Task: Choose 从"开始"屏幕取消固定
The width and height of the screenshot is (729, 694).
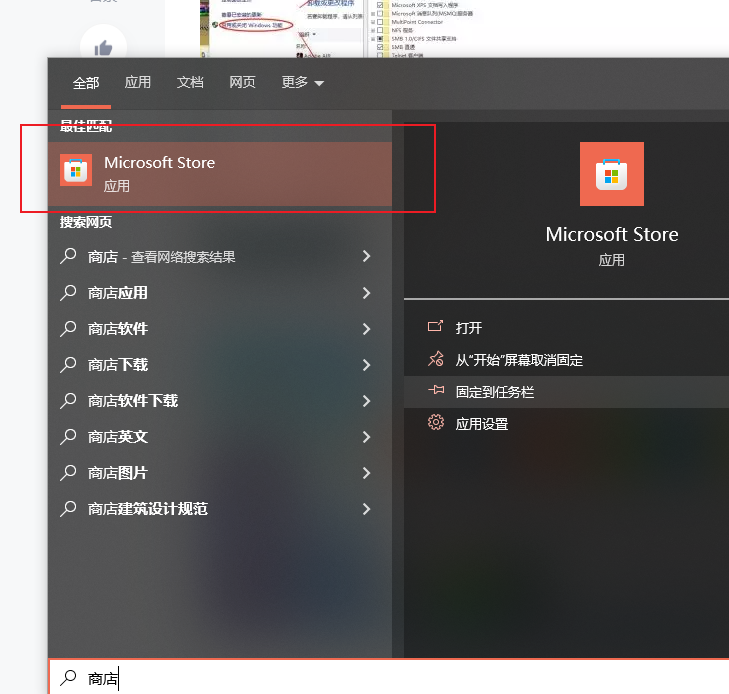Action: 566,360
